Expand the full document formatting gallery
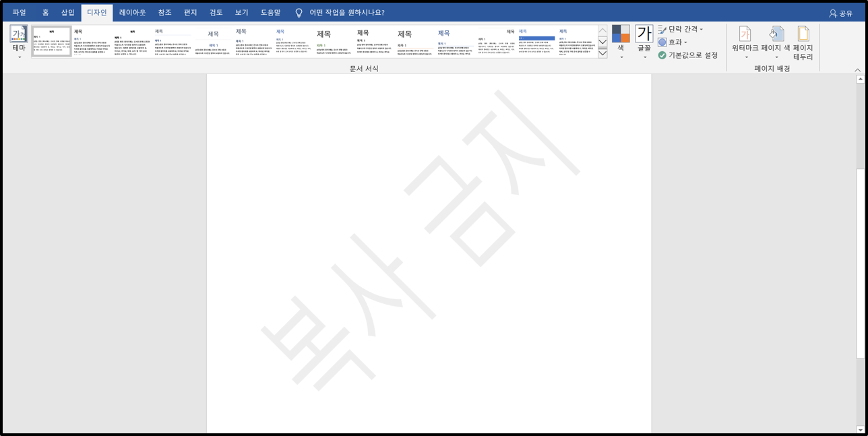Screen dimensions: 868x436 602,53
